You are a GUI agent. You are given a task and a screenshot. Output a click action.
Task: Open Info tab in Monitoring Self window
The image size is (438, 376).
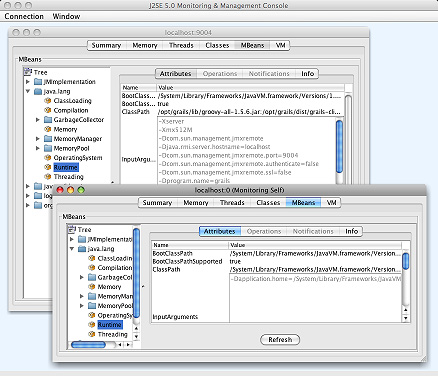tap(352, 231)
